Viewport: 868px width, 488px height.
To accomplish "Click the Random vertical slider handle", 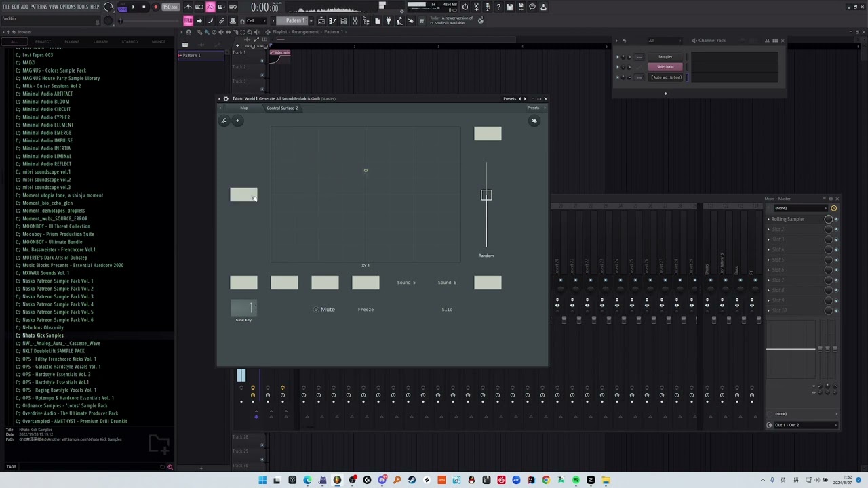I will coord(486,195).
